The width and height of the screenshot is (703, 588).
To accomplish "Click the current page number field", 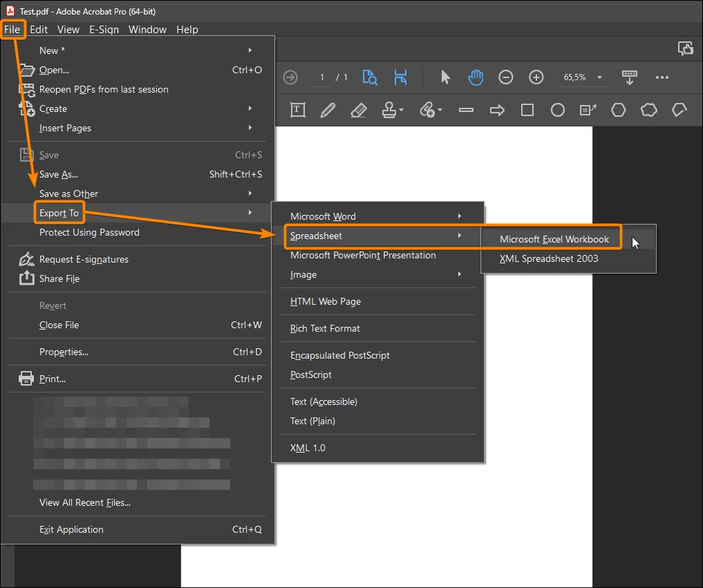I will point(322,77).
